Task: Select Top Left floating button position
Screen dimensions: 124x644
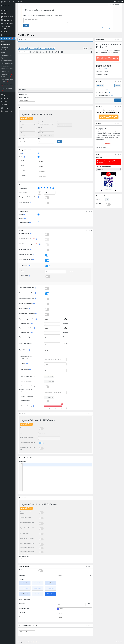Action: (25, 583)
